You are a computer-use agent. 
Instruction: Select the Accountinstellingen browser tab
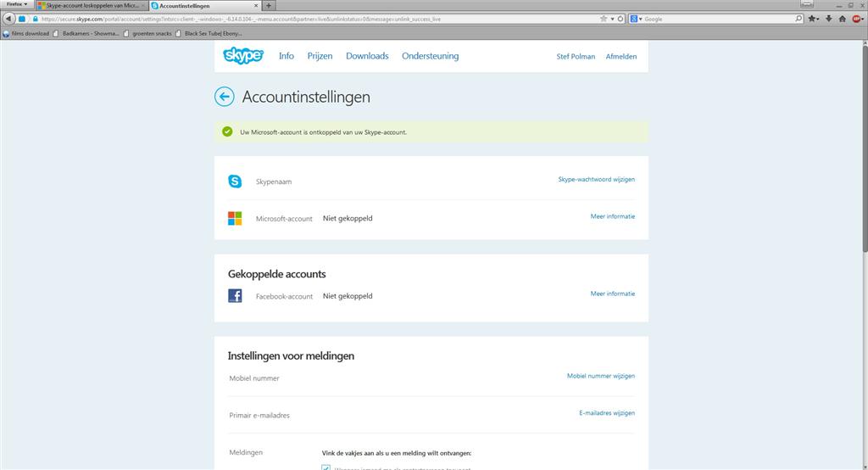pyautogui.click(x=205, y=6)
